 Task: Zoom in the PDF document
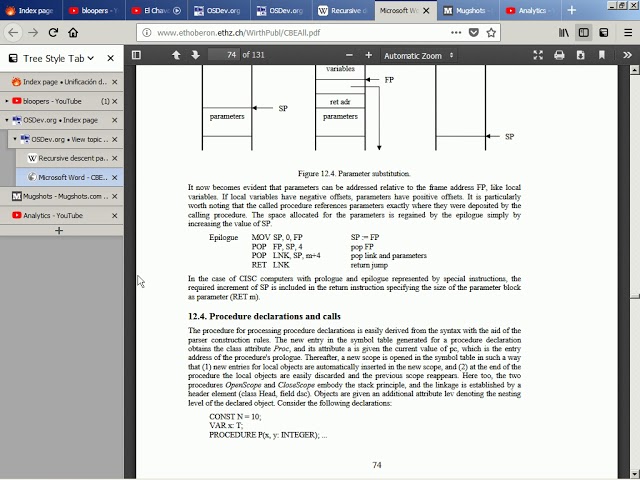pos(369,55)
